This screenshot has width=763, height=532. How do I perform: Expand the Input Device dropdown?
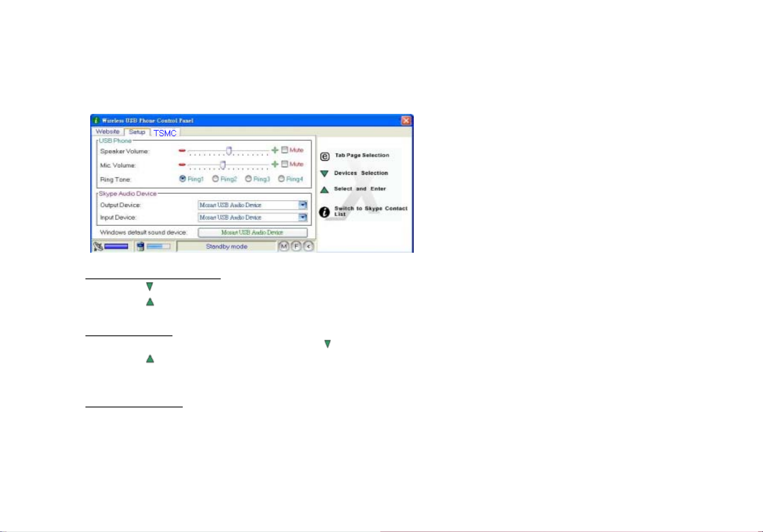pyautogui.click(x=303, y=217)
